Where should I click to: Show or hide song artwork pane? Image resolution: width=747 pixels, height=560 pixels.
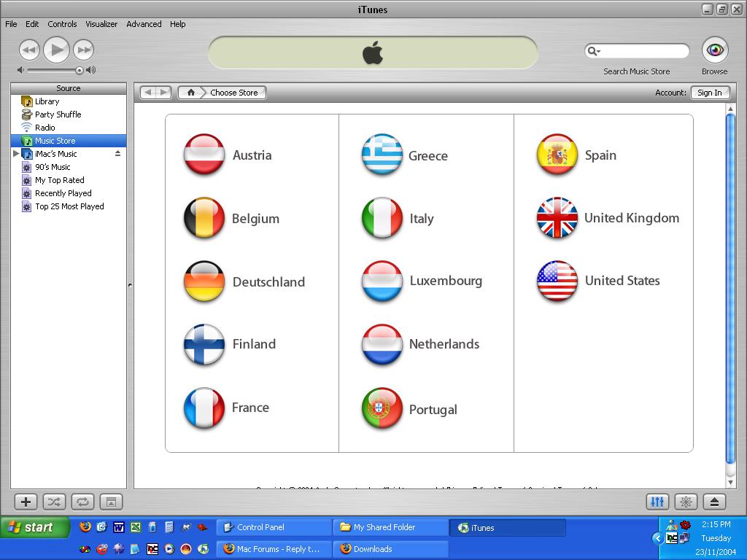(x=111, y=502)
